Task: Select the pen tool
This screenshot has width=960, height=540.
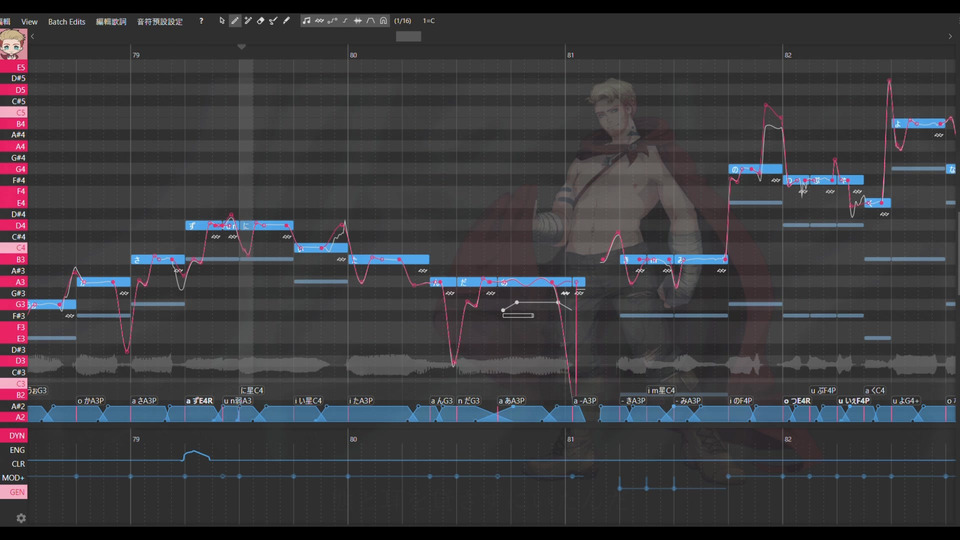Action: point(235,21)
